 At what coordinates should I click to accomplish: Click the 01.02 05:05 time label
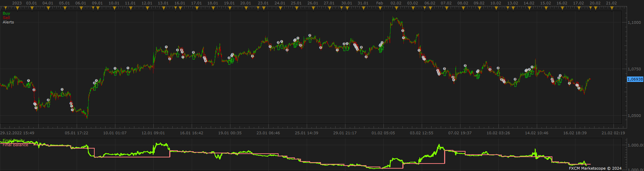[x=383, y=133]
